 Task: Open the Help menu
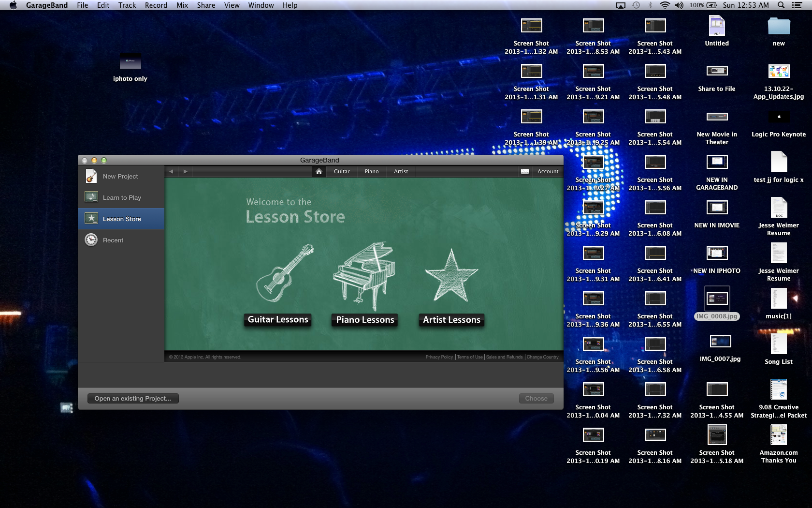coord(290,5)
